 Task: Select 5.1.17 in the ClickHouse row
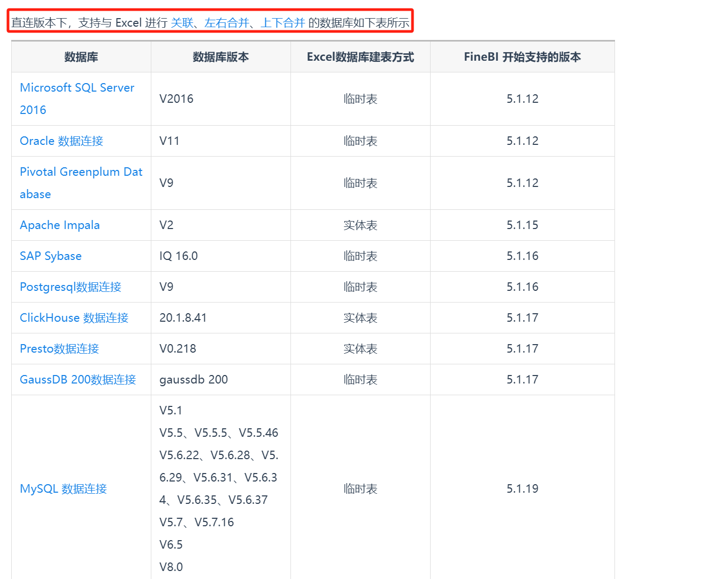[522, 317]
